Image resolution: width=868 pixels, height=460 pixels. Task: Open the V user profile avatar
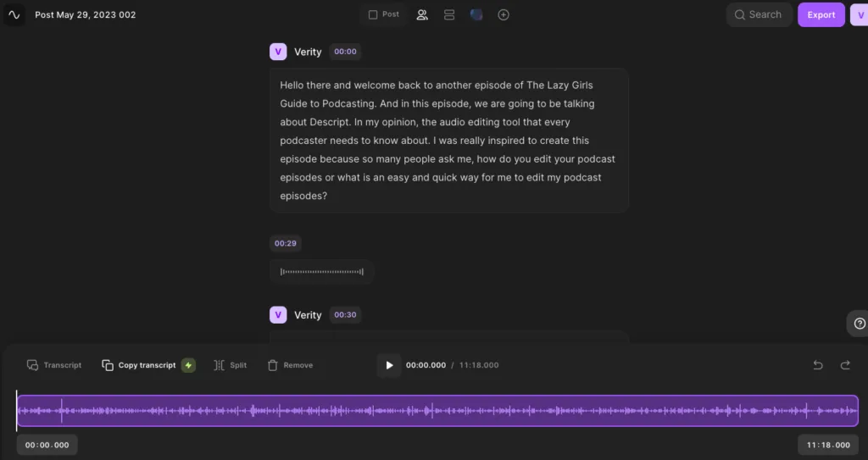(860, 15)
